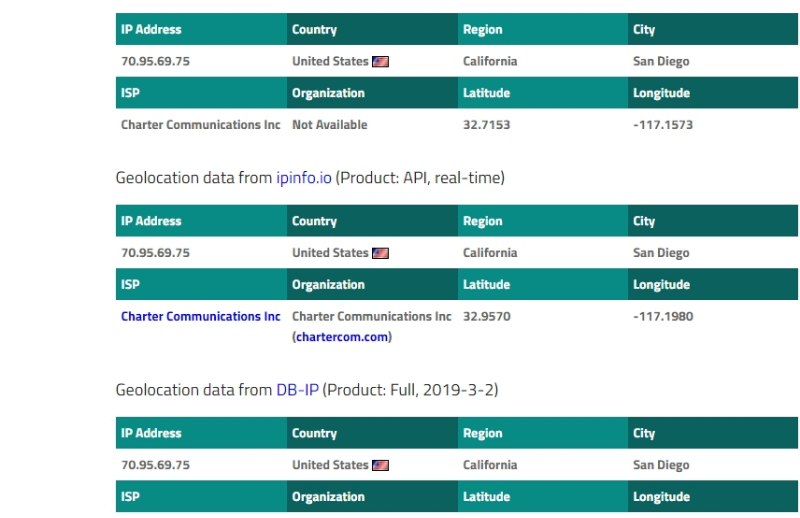Click latitude value 32.9570
The width and height of the screenshot is (800, 518).
click(x=486, y=317)
